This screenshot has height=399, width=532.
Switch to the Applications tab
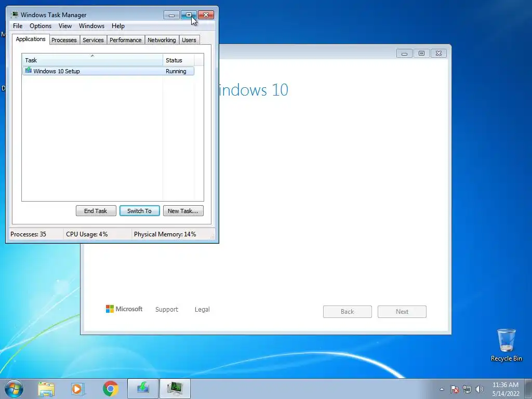(31, 39)
